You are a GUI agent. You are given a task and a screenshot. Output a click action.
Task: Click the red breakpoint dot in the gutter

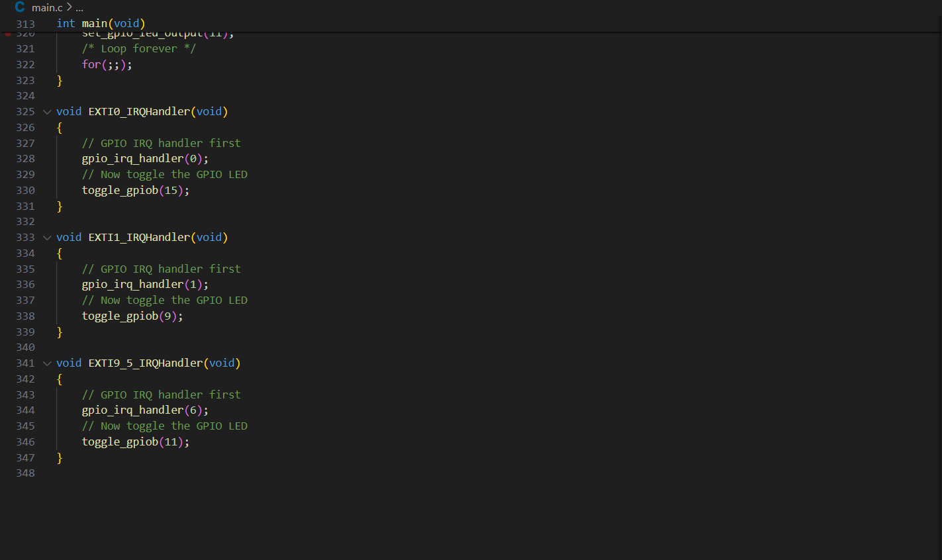(x=8, y=34)
